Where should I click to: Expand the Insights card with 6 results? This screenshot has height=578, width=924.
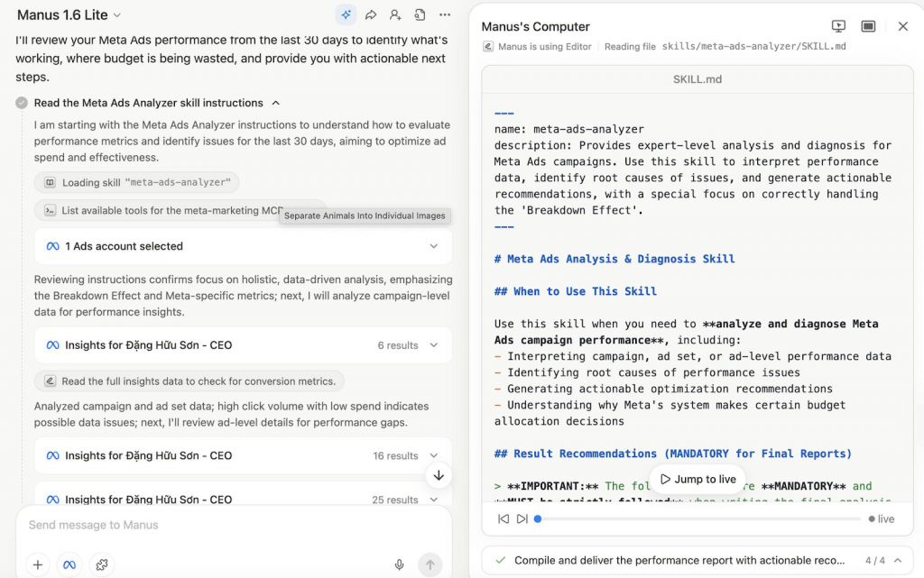tap(433, 345)
